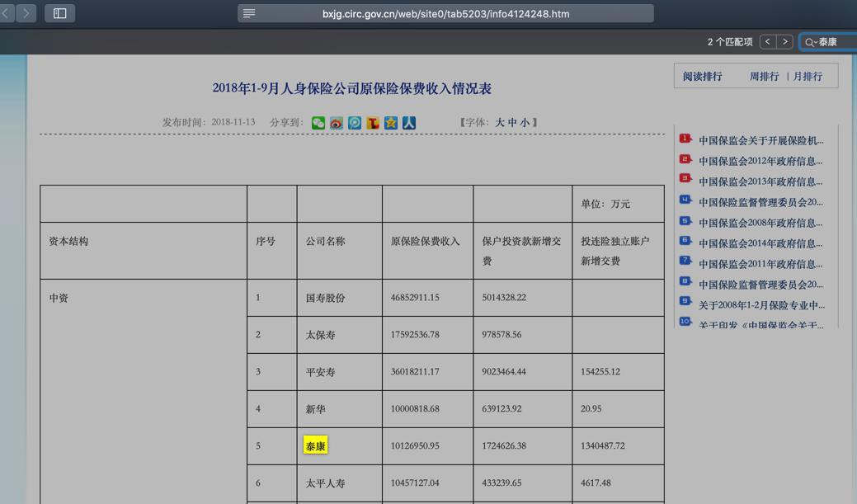The image size is (857, 504).
Task: Click blue rank 8 badge icon
Action: pos(685,281)
